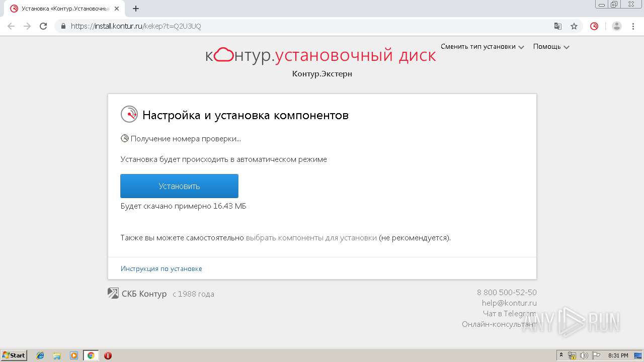The image size is (644, 362).
Task: Open the Chrome three-dot menu
Action: (633, 26)
